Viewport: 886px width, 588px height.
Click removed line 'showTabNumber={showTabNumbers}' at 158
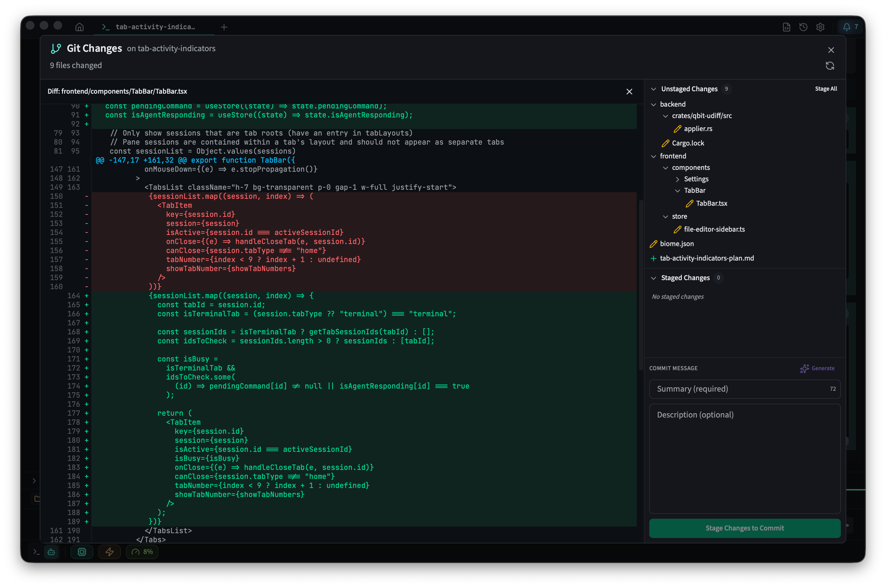tap(231, 268)
